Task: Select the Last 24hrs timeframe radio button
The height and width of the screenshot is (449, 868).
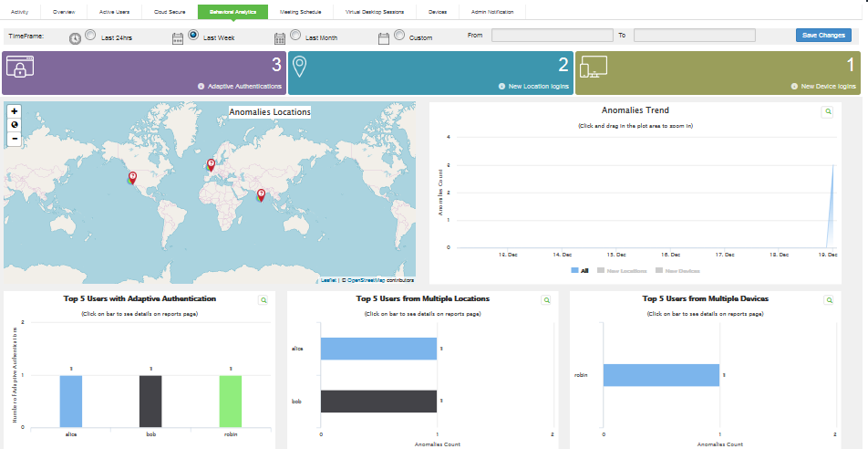Action: coord(89,36)
